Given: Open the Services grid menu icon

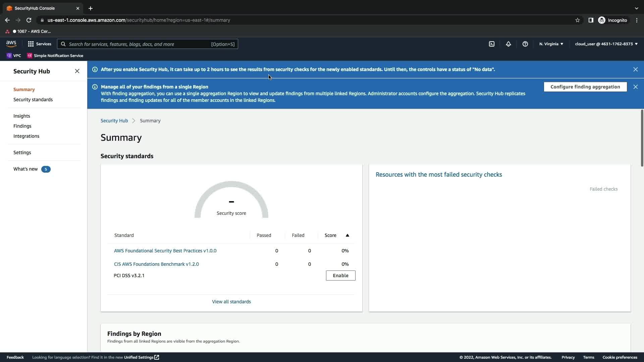Looking at the screenshot, I should point(31,44).
